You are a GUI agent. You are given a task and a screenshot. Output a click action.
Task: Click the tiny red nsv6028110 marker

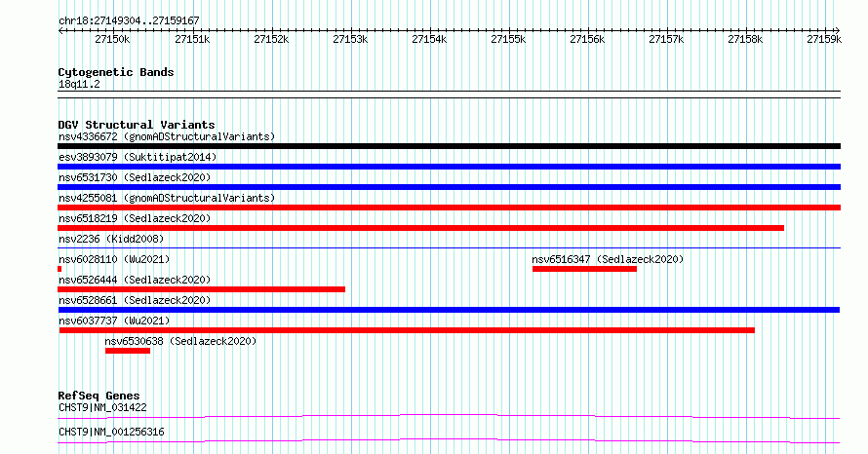(x=59, y=269)
